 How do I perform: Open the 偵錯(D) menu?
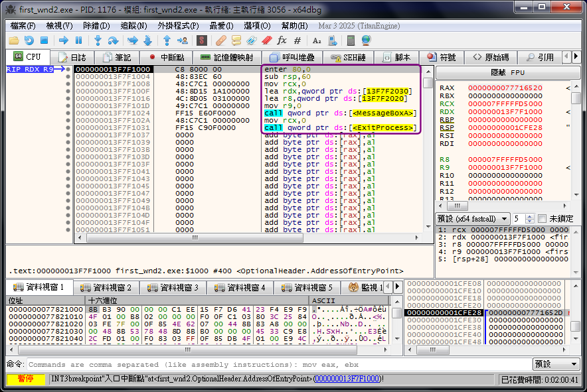(96, 26)
